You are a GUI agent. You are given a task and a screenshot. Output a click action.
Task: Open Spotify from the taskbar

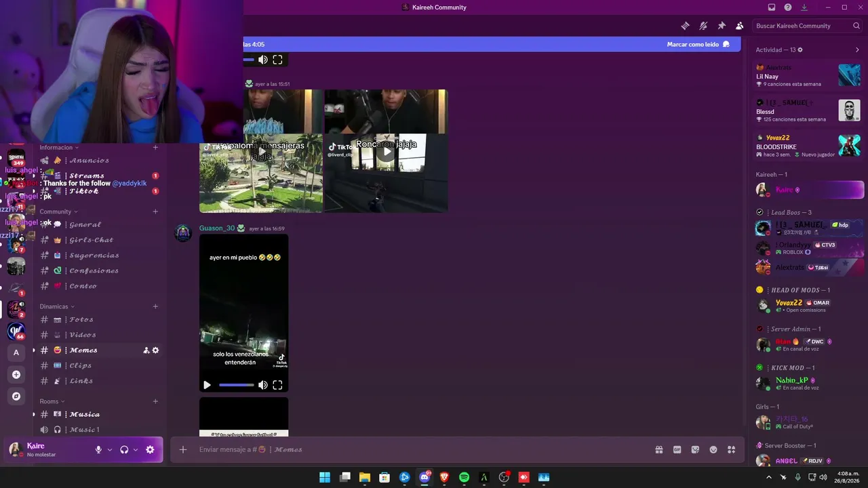point(465,477)
